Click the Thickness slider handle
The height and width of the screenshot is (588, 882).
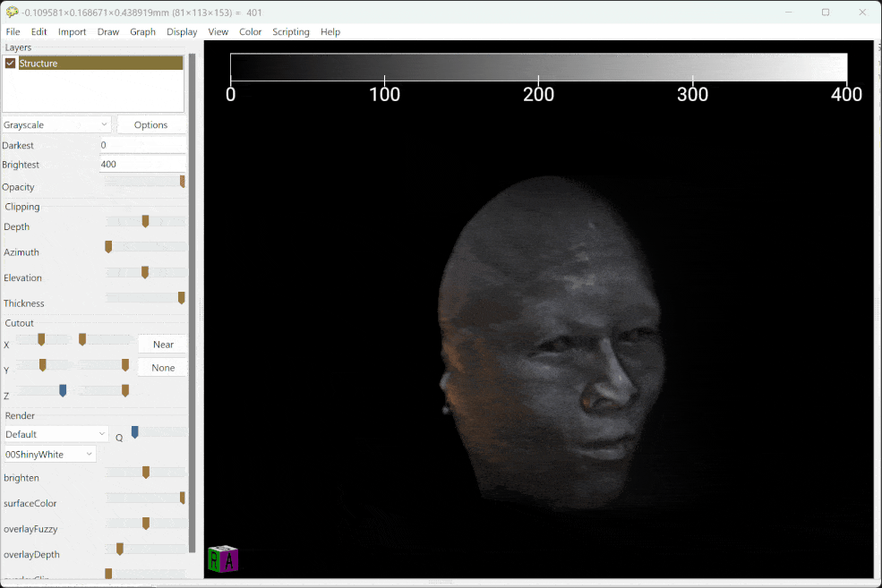coord(181,298)
